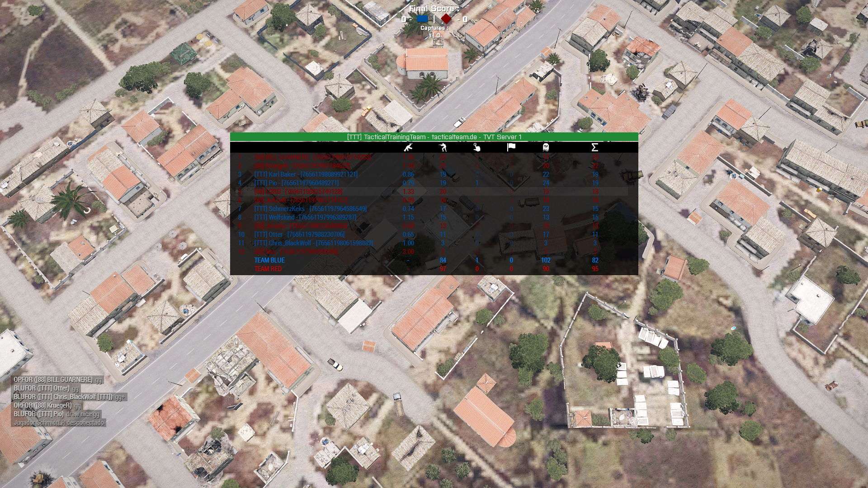The width and height of the screenshot is (868, 488).
Task: Click TEAM RED's kills total 97
Action: [443, 269]
